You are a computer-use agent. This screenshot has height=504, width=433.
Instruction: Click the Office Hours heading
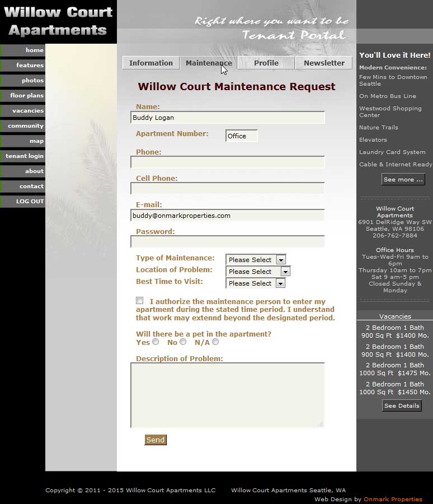click(x=395, y=250)
